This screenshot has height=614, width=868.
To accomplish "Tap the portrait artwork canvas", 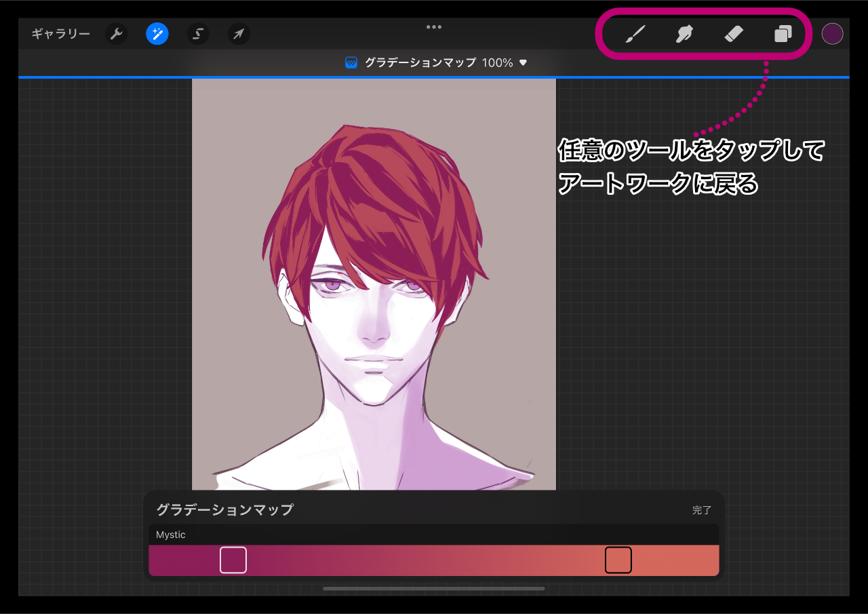I will (x=374, y=284).
